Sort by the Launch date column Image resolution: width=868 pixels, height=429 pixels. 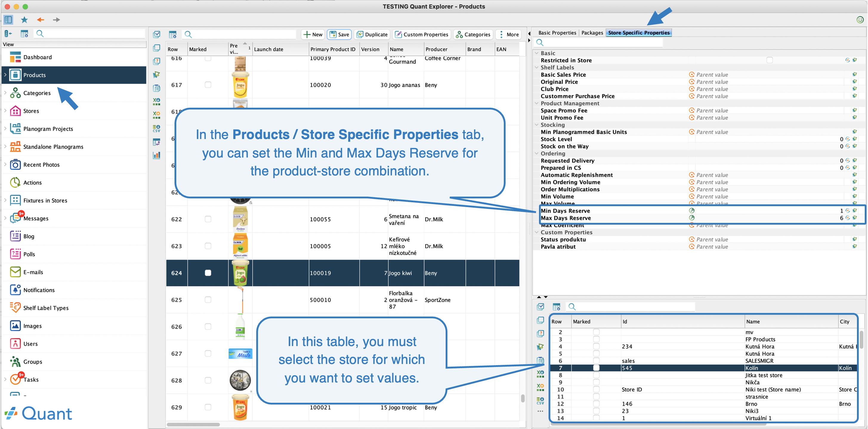click(x=280, y=49)
